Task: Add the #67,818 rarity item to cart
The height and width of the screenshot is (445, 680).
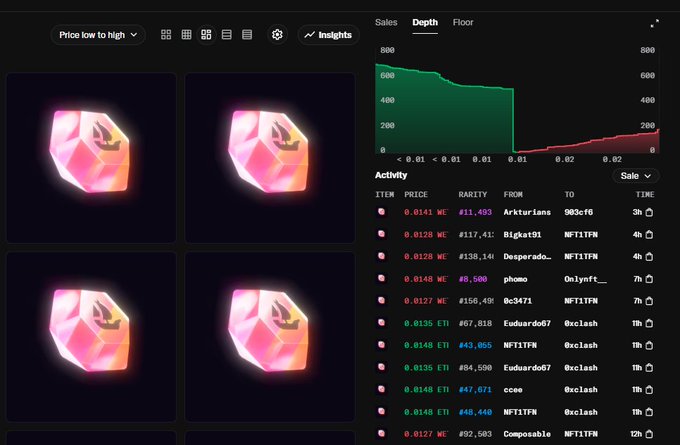Action: (x=649, y=324)
